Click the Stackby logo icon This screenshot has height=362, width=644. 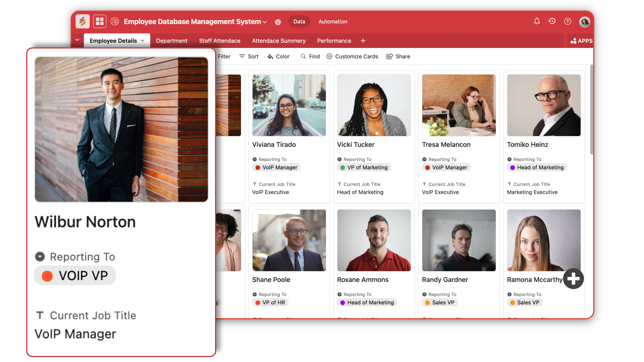[x=82, y=21]
